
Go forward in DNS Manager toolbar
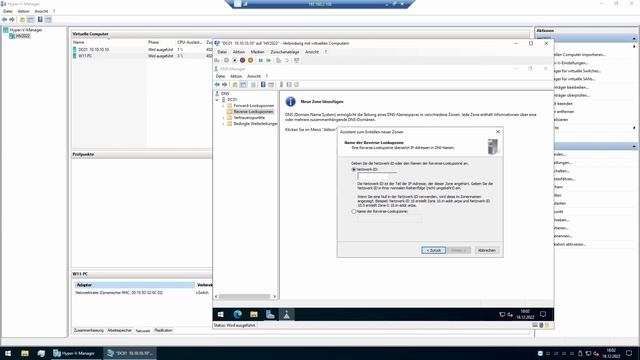tap(224, 84)
